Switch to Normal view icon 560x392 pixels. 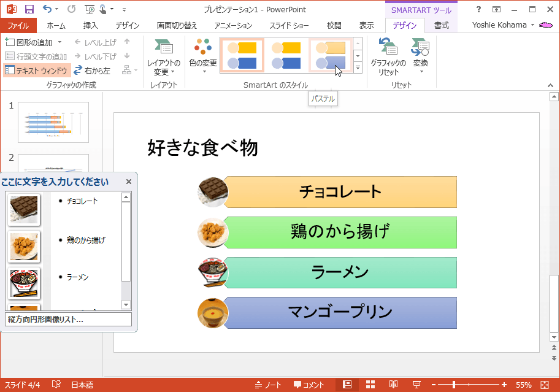[x=347, y=385]
